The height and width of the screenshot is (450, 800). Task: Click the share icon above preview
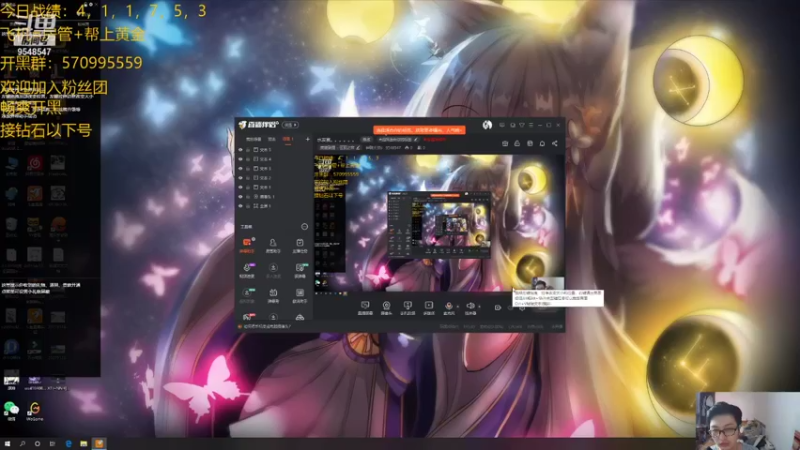(555, 143)
